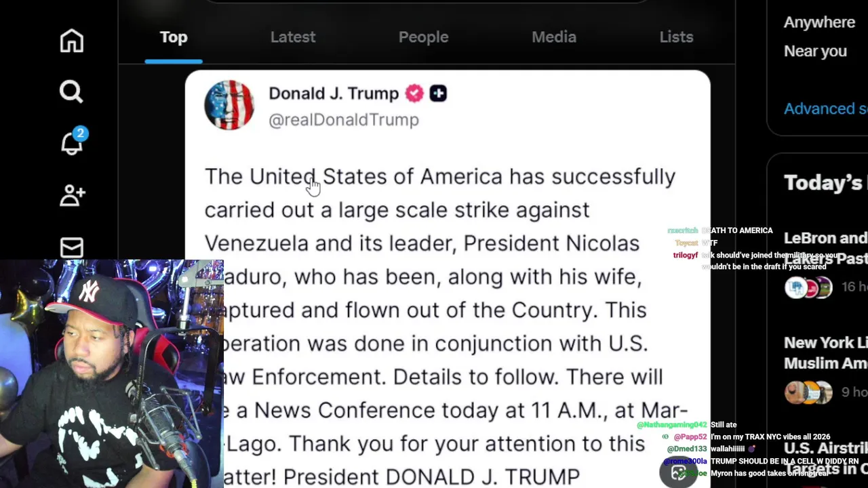Switch to the Top tab
The height and width of the screenshot is (488, 868).
click(174, 37)
